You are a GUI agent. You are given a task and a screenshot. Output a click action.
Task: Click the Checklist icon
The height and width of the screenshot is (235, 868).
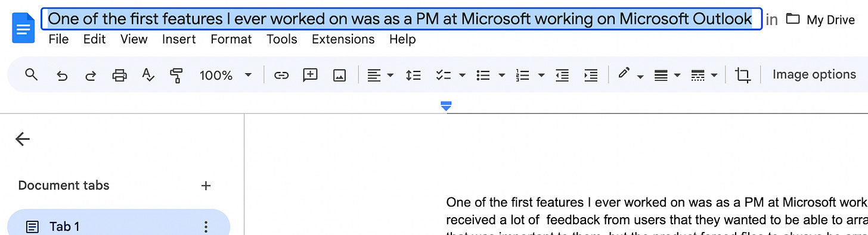pos(443,76)
